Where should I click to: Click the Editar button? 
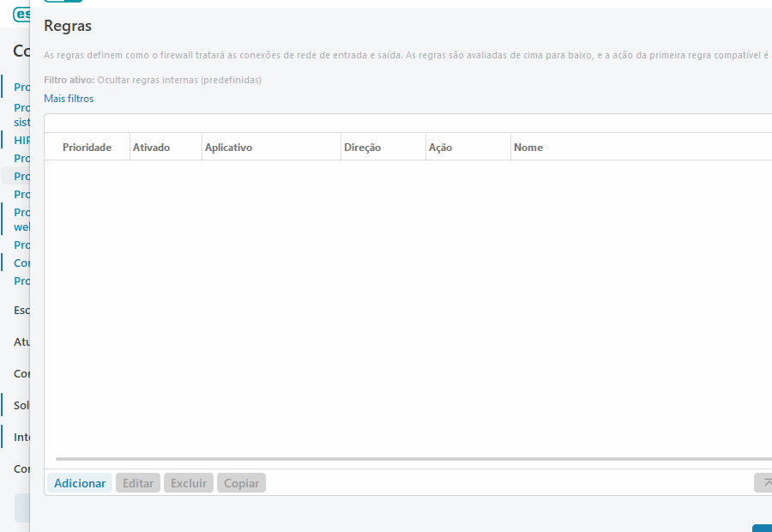pos(137,482)
